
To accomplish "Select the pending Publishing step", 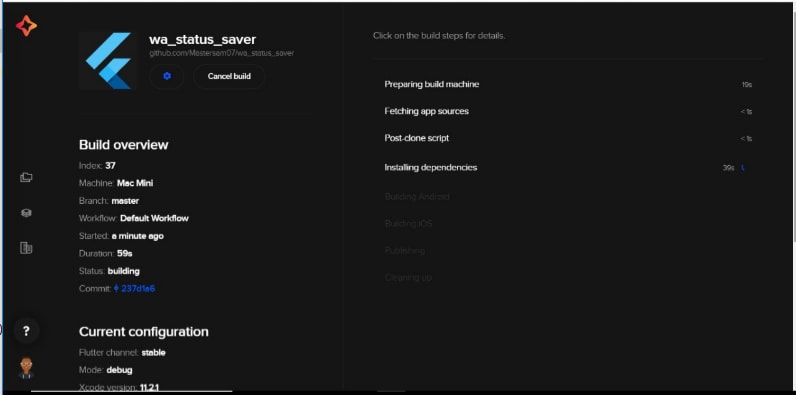I will click(x=404, y=250).
